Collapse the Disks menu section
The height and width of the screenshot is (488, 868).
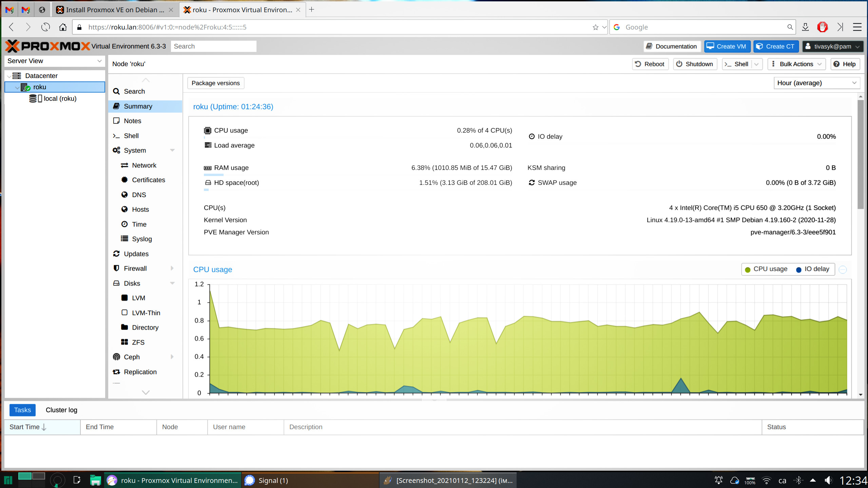(x=172, y=283)
